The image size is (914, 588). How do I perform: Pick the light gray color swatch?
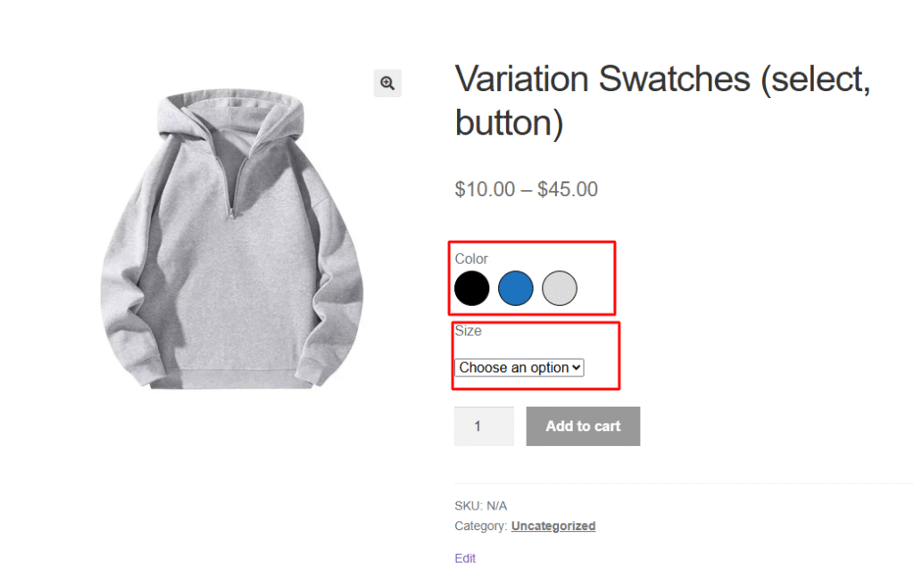560,288
